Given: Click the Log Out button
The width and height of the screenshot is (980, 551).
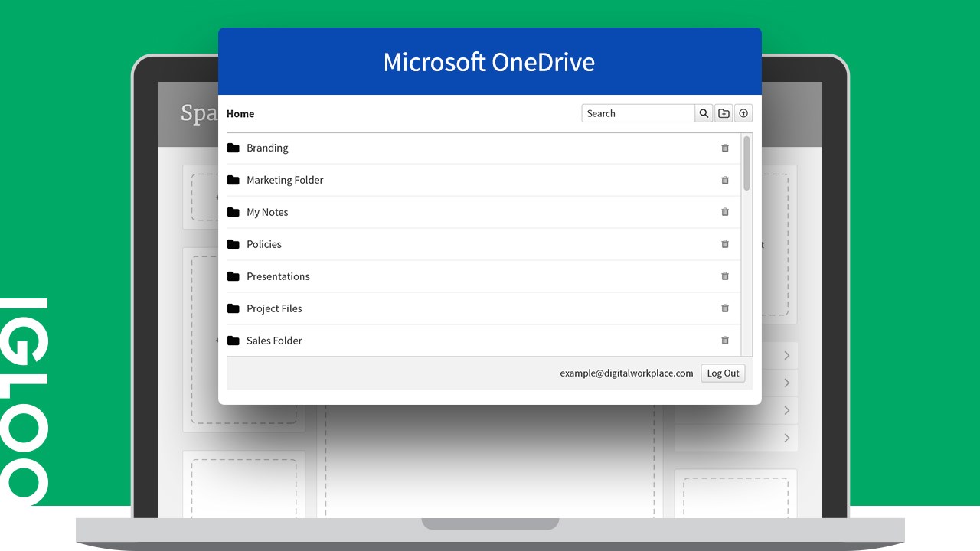Looking at the screenshot, I should [x=723, y=373].
